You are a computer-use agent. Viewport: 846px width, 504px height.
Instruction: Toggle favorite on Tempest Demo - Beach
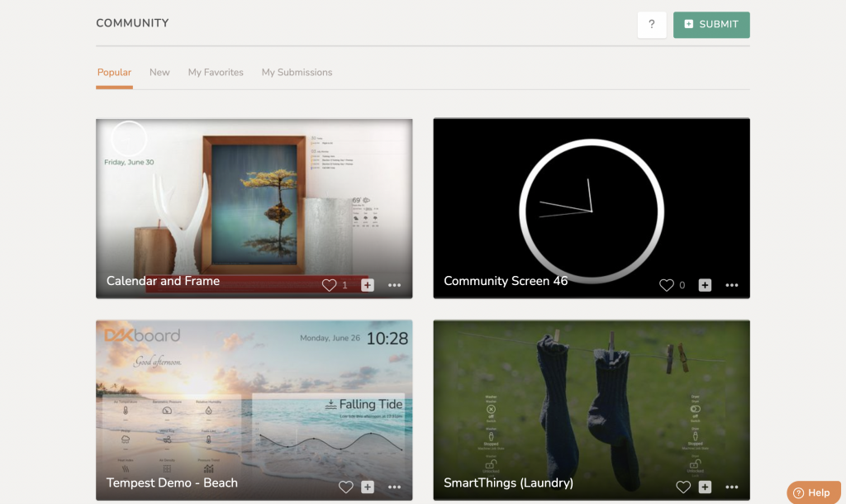tap(345, 487)
